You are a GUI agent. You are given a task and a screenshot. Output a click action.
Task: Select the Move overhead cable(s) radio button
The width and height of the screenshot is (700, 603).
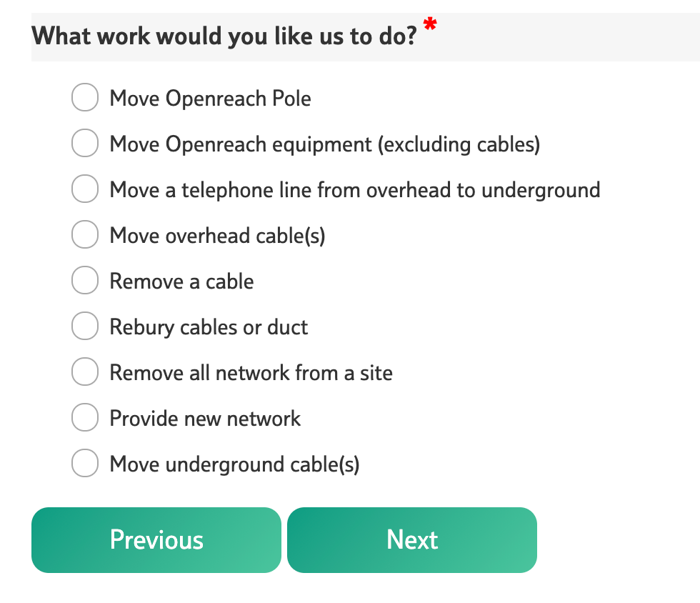click(x=84, y=235)
